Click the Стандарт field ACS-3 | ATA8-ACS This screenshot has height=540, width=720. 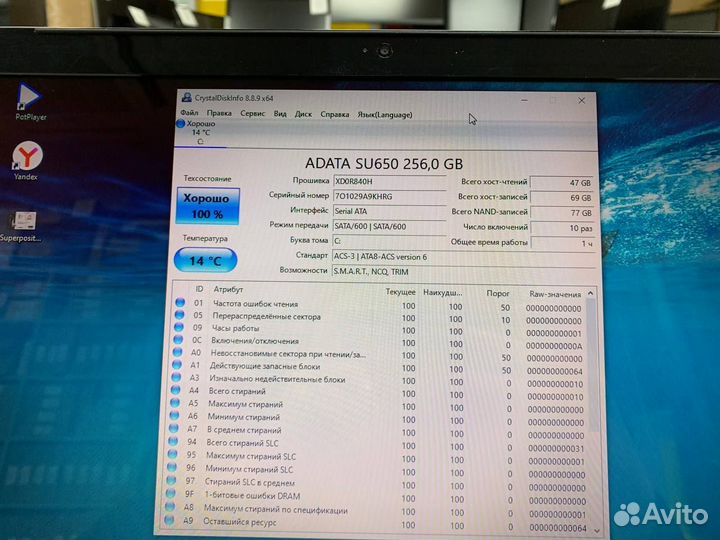tap(464, 257)
